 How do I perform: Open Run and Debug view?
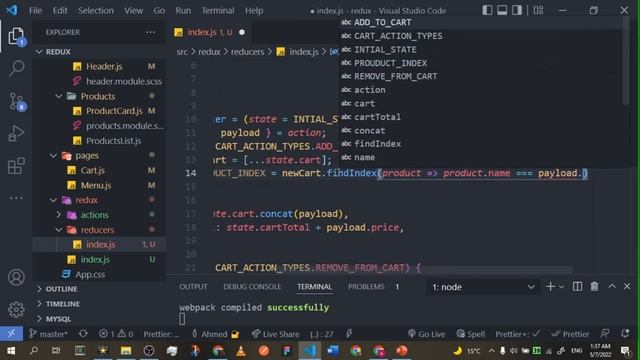16,133
